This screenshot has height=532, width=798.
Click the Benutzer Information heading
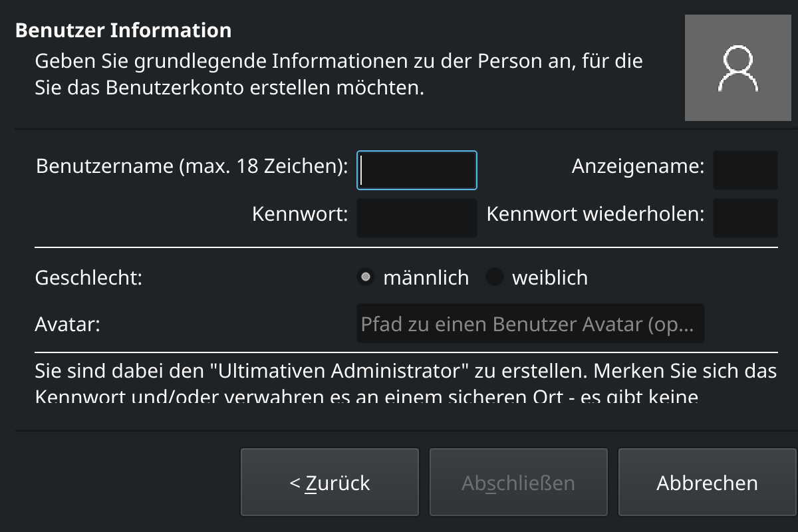point(123,31)
